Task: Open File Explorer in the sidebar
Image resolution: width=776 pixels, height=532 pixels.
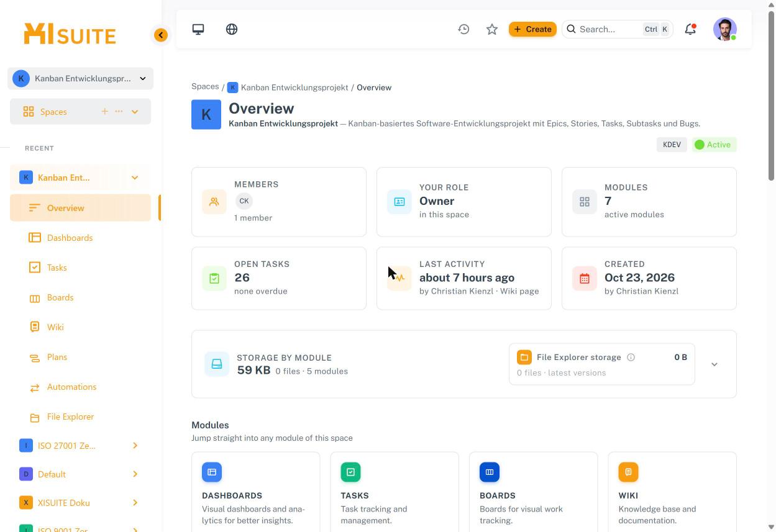Action: [x=80, y=417]
